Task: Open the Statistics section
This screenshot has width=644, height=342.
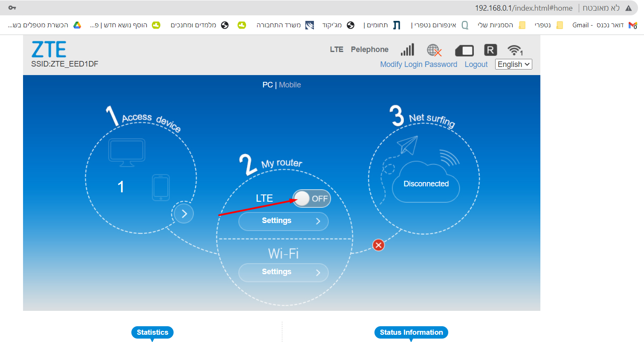Action: (153, 333)
